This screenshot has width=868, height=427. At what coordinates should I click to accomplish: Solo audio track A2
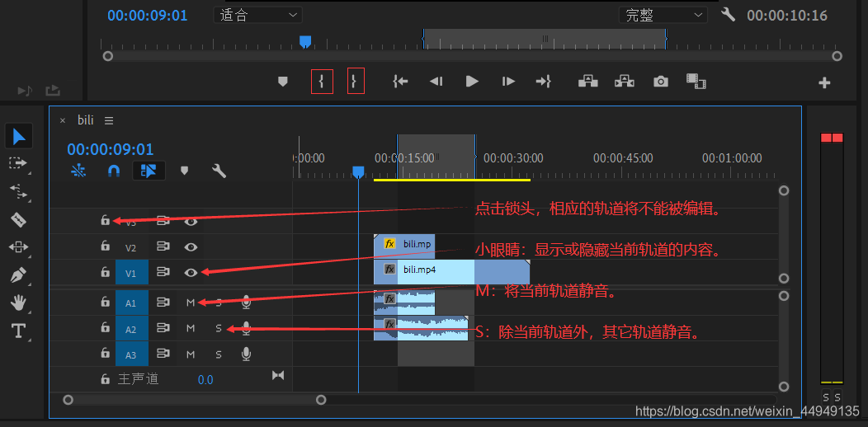coord(219,329)
